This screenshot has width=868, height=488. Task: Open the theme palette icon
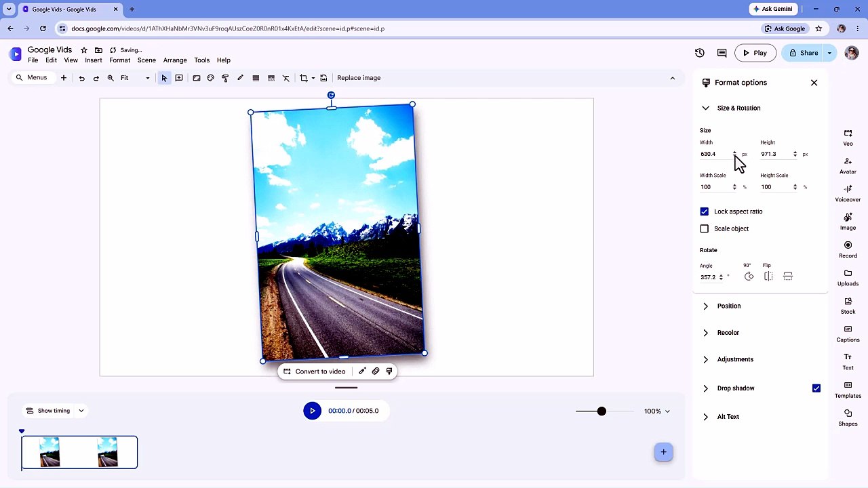(211, 78)
